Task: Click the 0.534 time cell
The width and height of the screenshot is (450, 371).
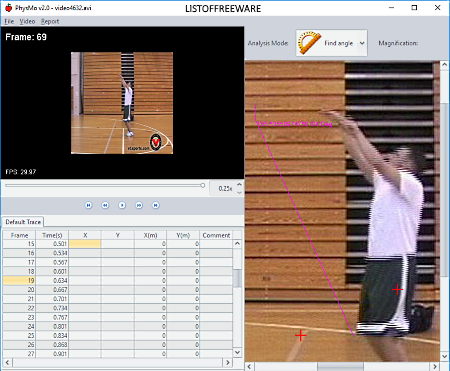Action: point(52,253)
